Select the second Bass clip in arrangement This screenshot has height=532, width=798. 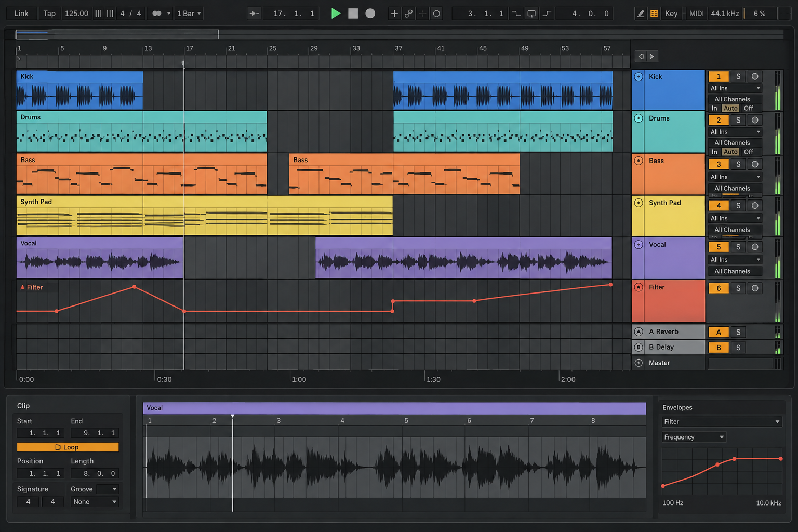(x=404, y=174)
